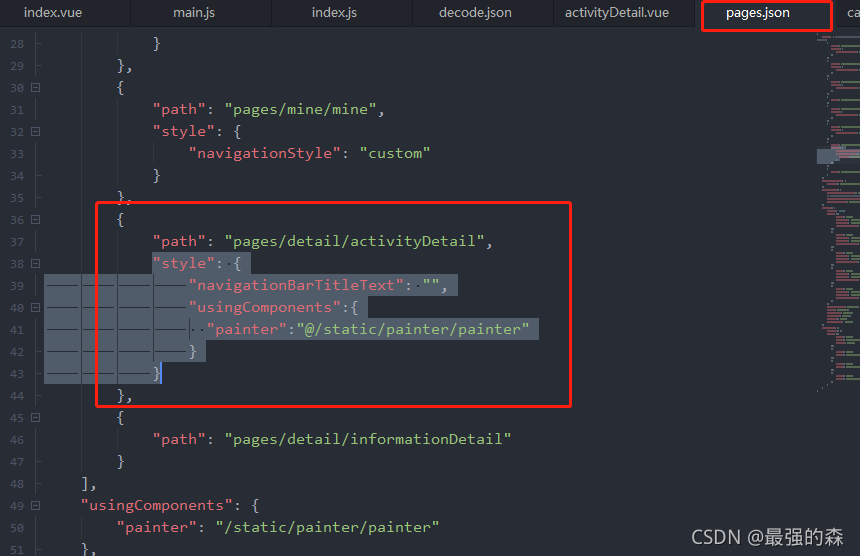Click the "@/static/painter/painter" string
Image resolution: width=860 pixels, height=556 pixels.
[x=413, y=329]
